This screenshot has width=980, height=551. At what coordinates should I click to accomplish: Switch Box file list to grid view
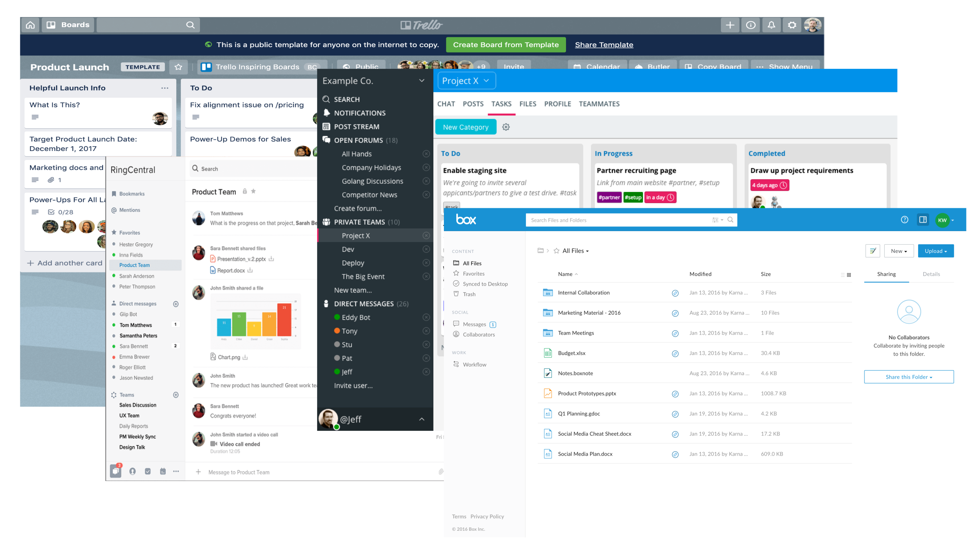pyautogui.click(x=849, y=275)
